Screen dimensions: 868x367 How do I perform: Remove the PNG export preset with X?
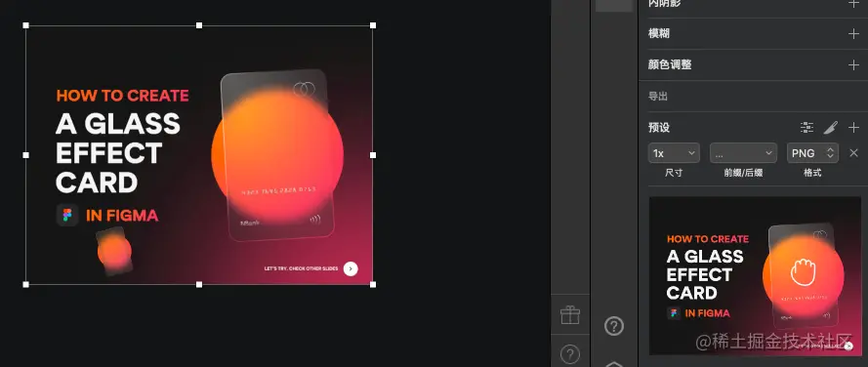tap(853, 153)
